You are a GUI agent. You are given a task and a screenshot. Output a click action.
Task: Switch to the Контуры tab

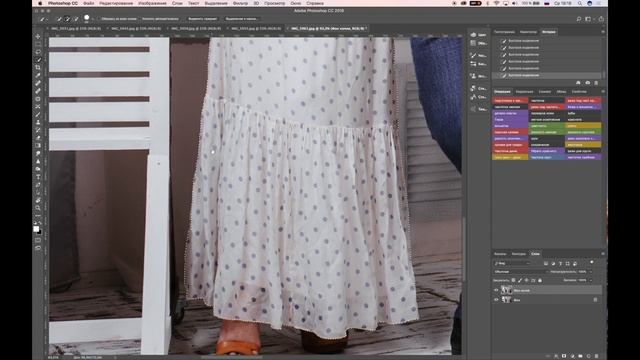coord(519,254)
